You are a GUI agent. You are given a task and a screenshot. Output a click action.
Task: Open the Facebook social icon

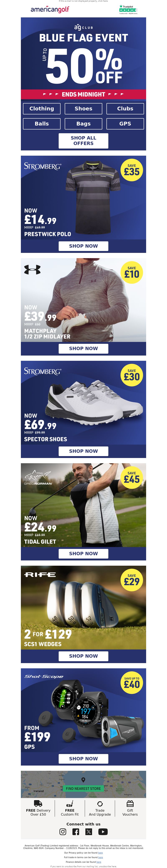tap(76, 832)
